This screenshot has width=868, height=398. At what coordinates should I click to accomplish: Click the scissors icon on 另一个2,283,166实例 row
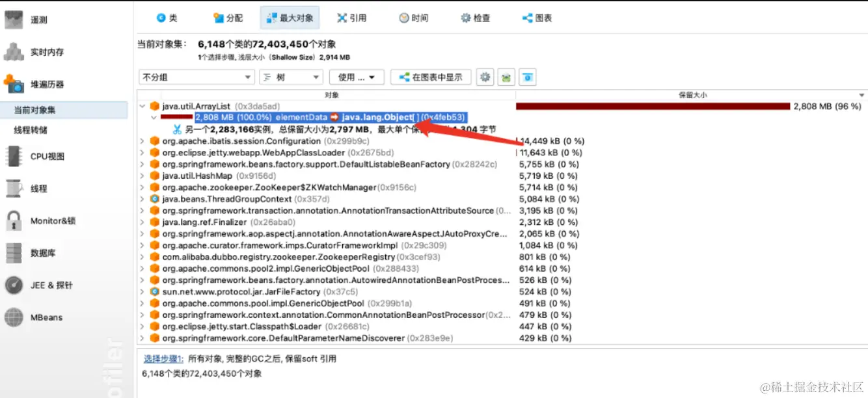(x=177, y=129)
